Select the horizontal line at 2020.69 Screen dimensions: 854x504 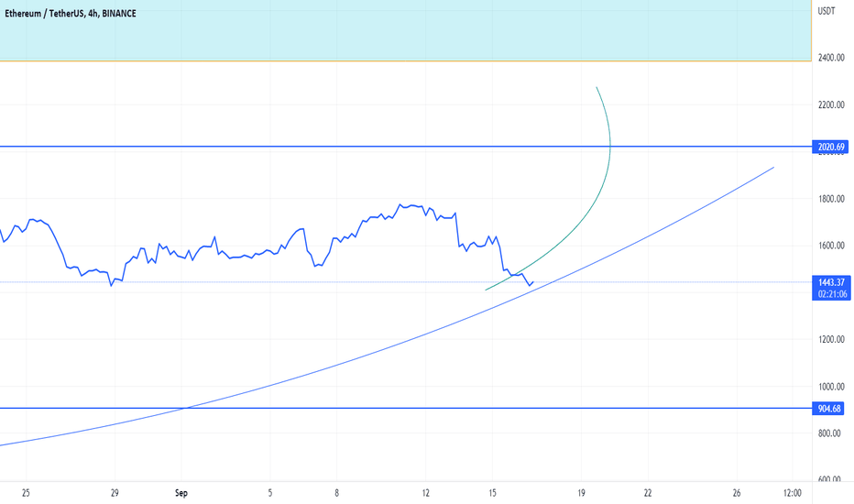(x=406, y=147)
